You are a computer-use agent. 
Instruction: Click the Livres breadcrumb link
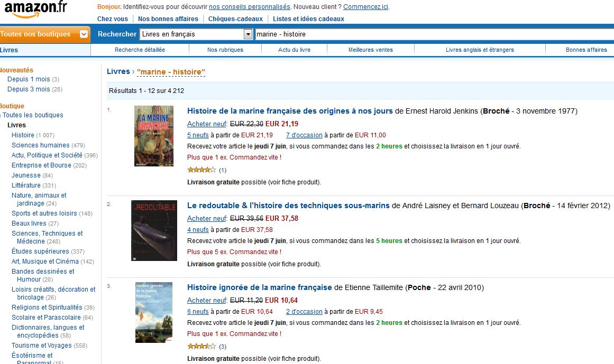pyautogui.click(x=118, y=71)
